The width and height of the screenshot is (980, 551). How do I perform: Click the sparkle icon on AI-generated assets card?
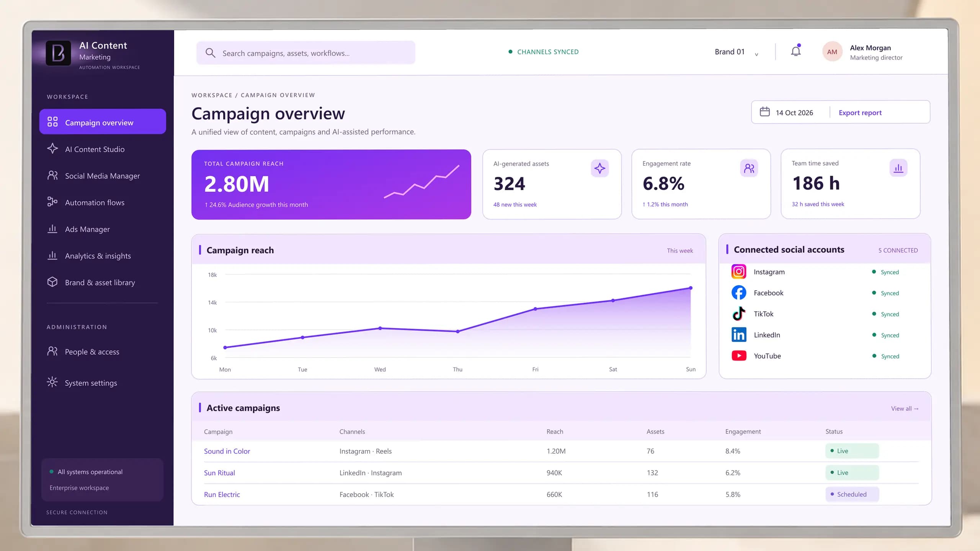(x=599, y=168)
